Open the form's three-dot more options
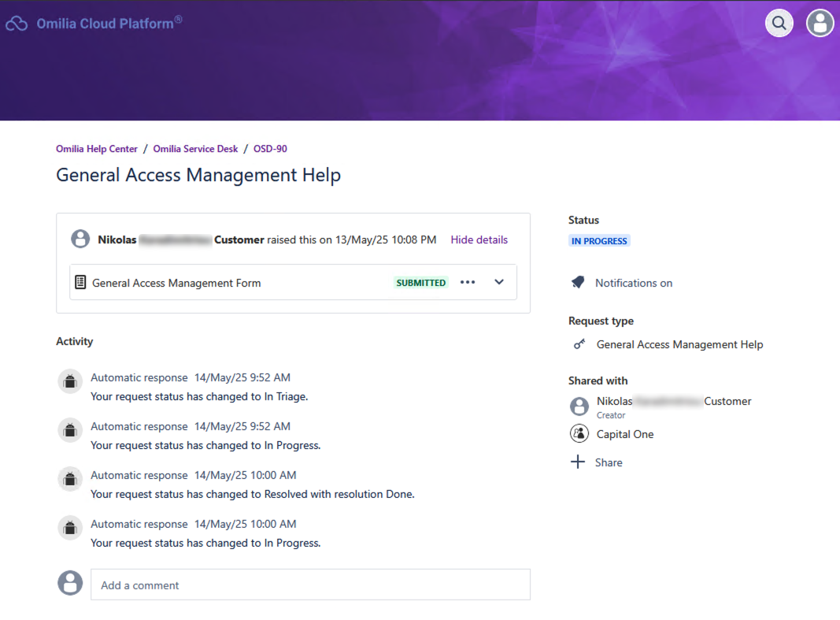 click(x=468, y=282)
